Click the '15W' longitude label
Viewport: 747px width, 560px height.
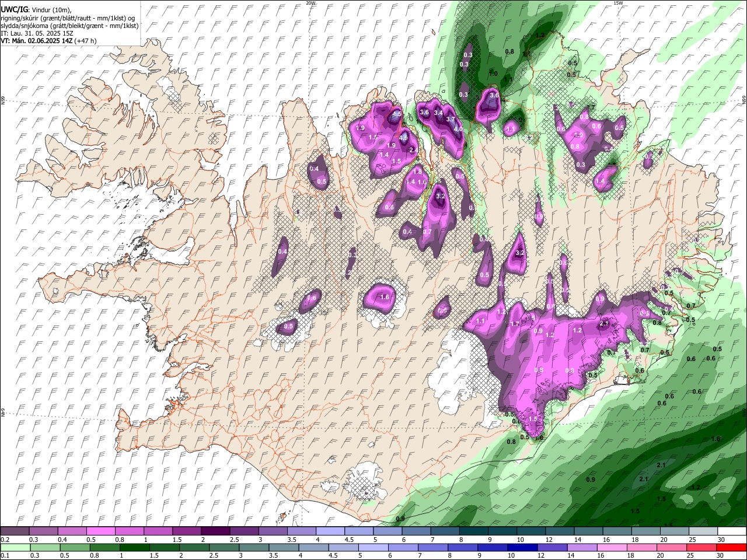pos(617,3)
